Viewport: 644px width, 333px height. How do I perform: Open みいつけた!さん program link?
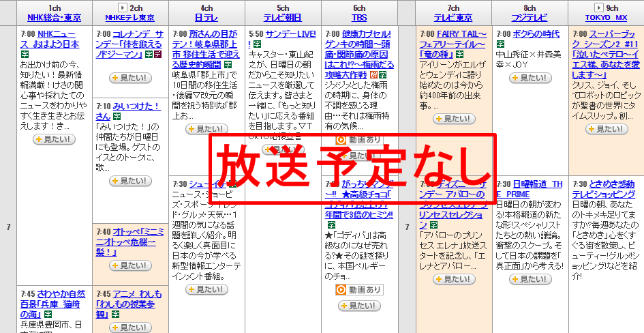(127, 111)
